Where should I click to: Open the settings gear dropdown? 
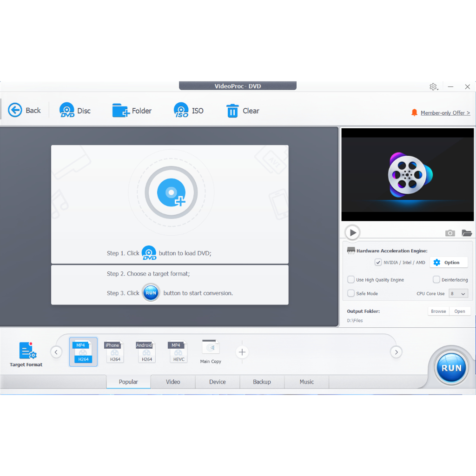click(x=433, y=87)
